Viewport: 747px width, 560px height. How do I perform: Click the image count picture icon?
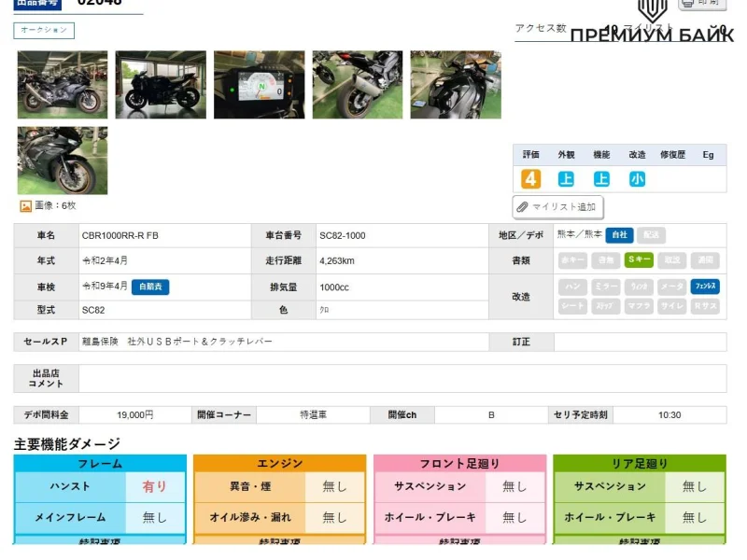click(25, 205)
